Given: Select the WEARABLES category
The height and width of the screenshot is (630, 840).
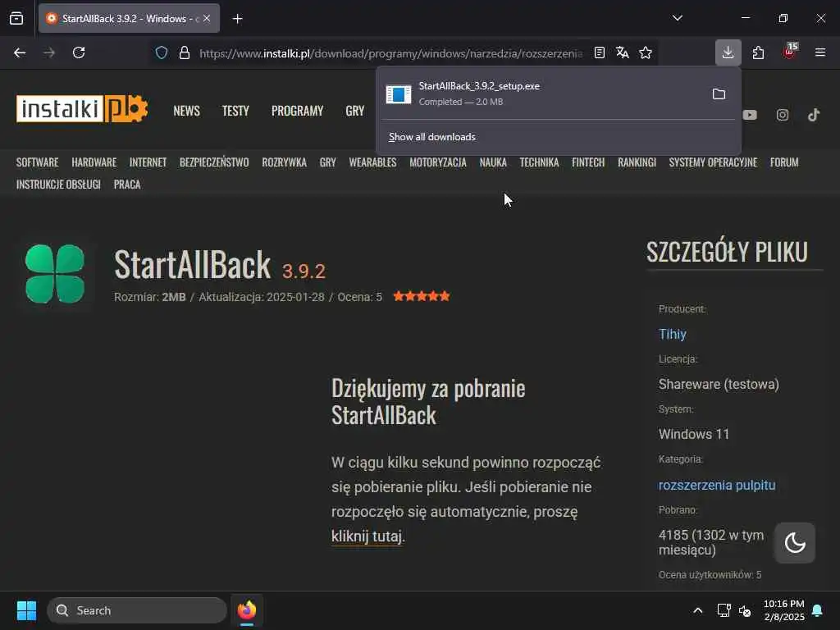Looking at the screenshot, I should 373,162.
